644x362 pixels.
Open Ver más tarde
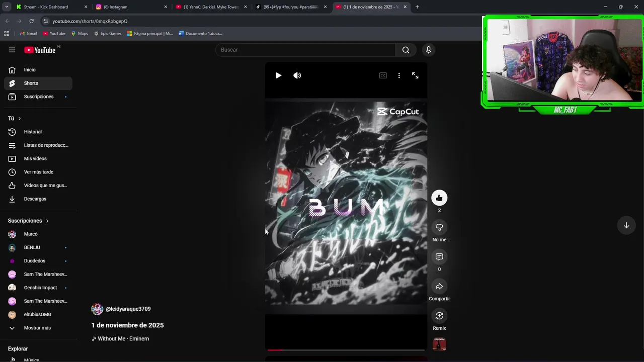(38, 172)
